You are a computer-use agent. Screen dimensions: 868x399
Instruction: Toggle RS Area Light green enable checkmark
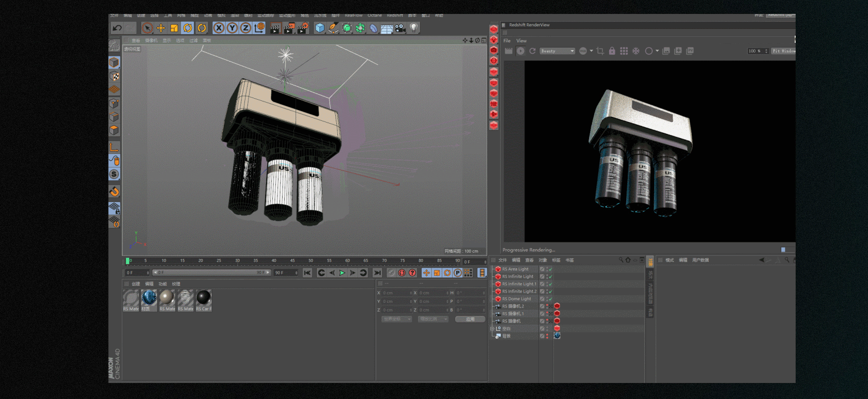tap(551, 269)
